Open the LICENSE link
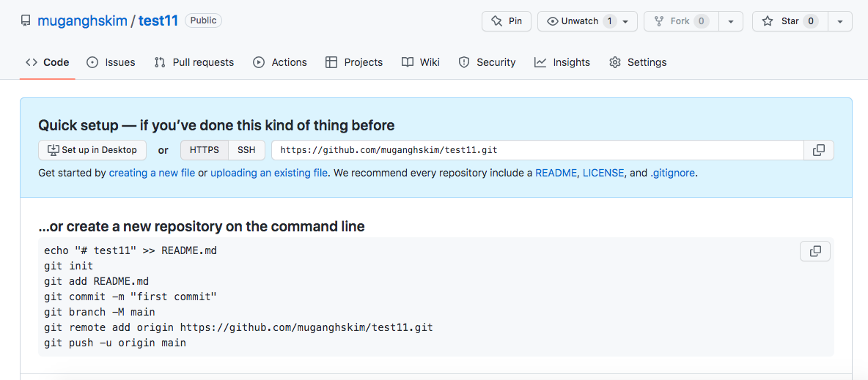This screenshot has height=380, width=868. [x=603, y=173]
